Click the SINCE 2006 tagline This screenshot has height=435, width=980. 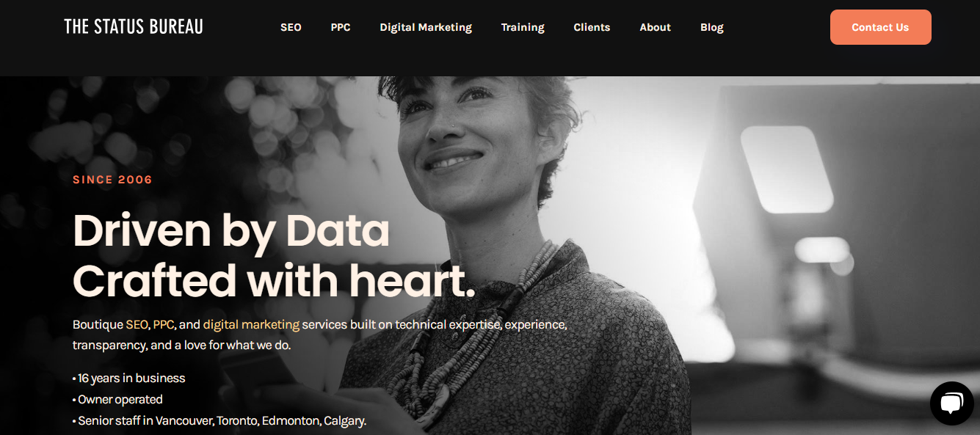point(112,180)
